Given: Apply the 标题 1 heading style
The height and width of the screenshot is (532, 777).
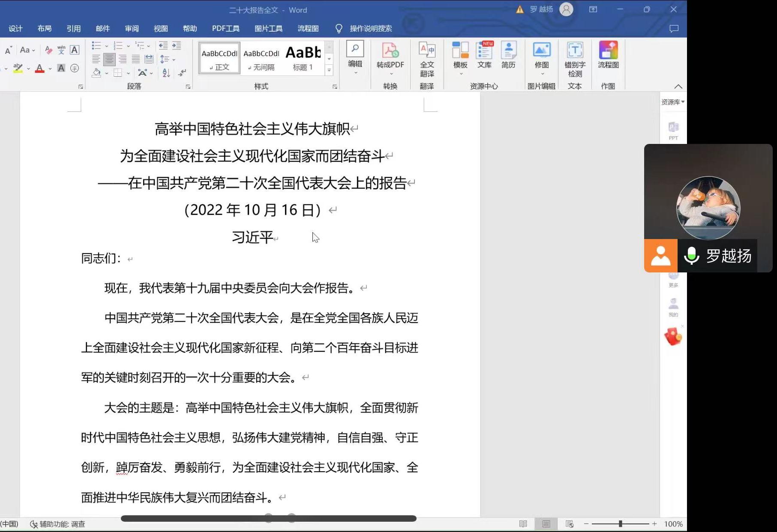Looking at the screenshot, I should click(x=303, y=58).
